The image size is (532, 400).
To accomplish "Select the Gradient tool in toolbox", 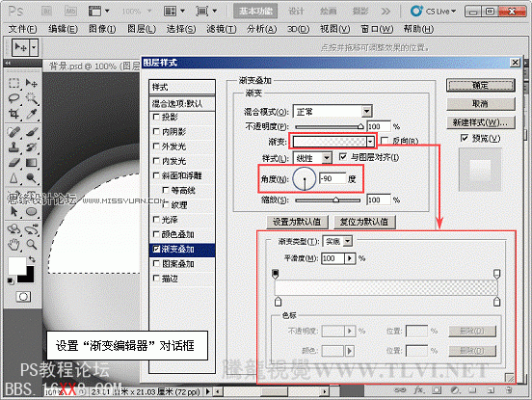I will tap(31, 163).
